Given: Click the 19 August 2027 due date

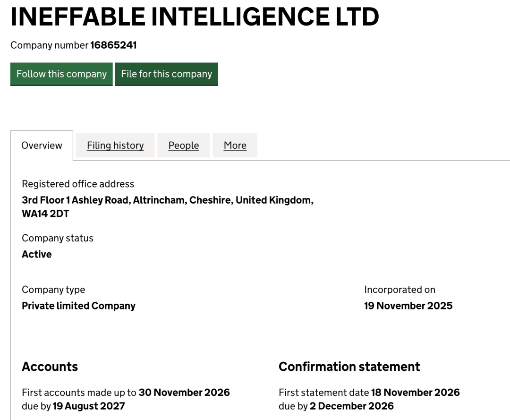Looking at the screenshot, I should pyautogui.click(x=89, y=406).
